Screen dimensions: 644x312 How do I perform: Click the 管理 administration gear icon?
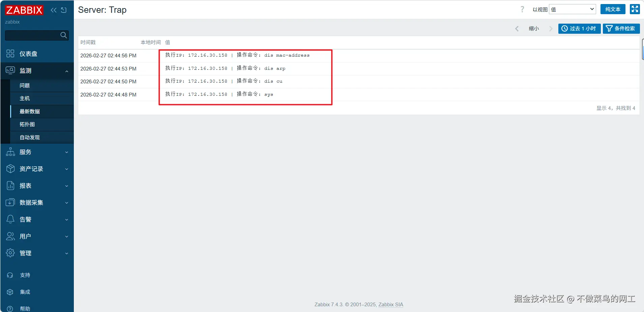coord(10,253)
